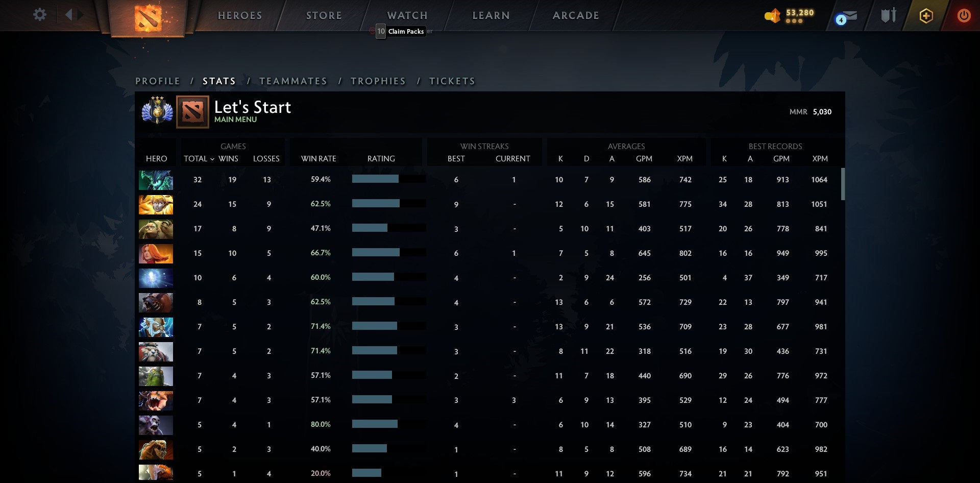Click the rating bar of the top hero row

388,179
